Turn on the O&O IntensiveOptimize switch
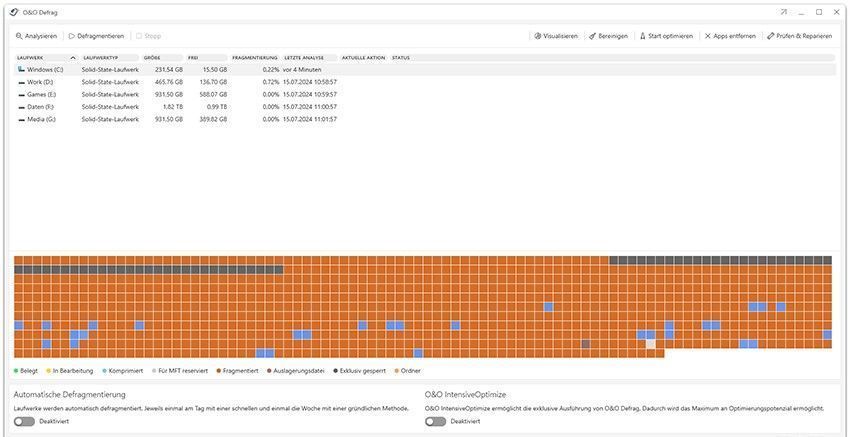Viewport: 850px width, 437px height. pyautogui.click(x=435, y=421)
